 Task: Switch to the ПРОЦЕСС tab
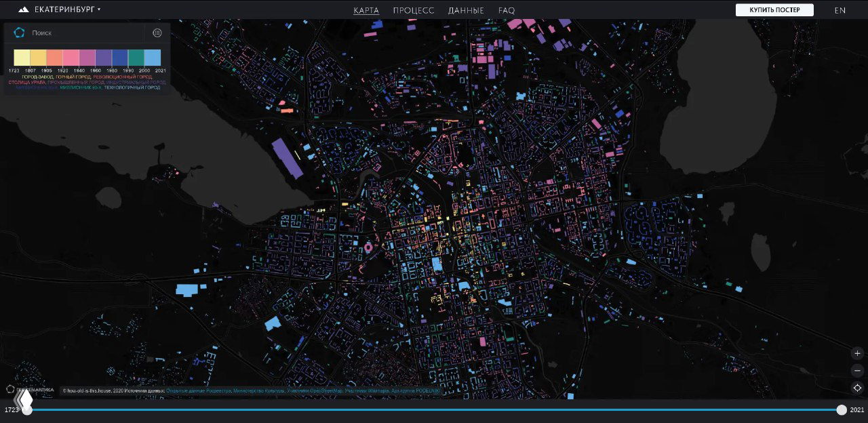(414, 10)
